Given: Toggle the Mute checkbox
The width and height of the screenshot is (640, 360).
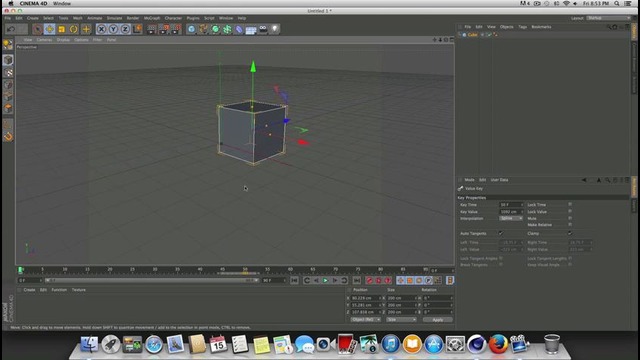Looking at the screenshot, I should (570, 218).
